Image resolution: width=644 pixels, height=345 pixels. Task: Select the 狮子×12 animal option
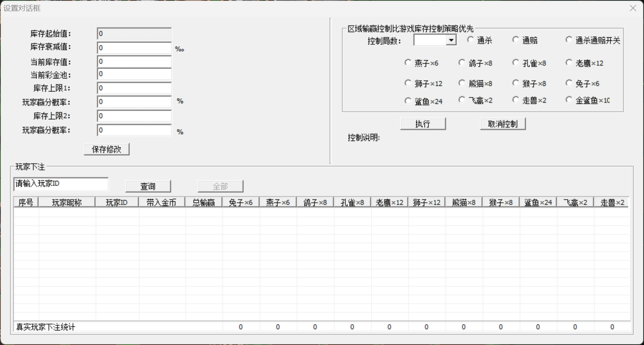408,83
